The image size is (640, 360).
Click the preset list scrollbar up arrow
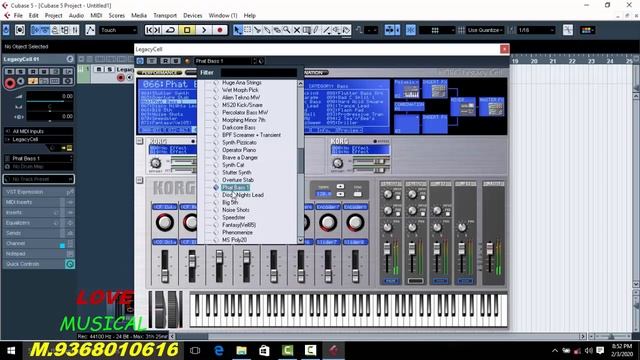pyautogui.click(x=301, y=83)
